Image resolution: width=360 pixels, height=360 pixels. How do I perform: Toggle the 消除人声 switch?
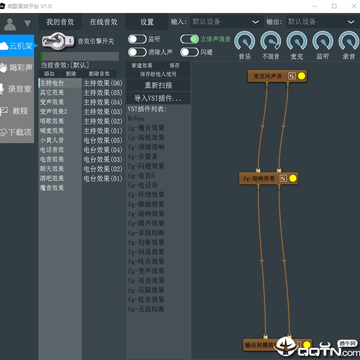point(137,52)
